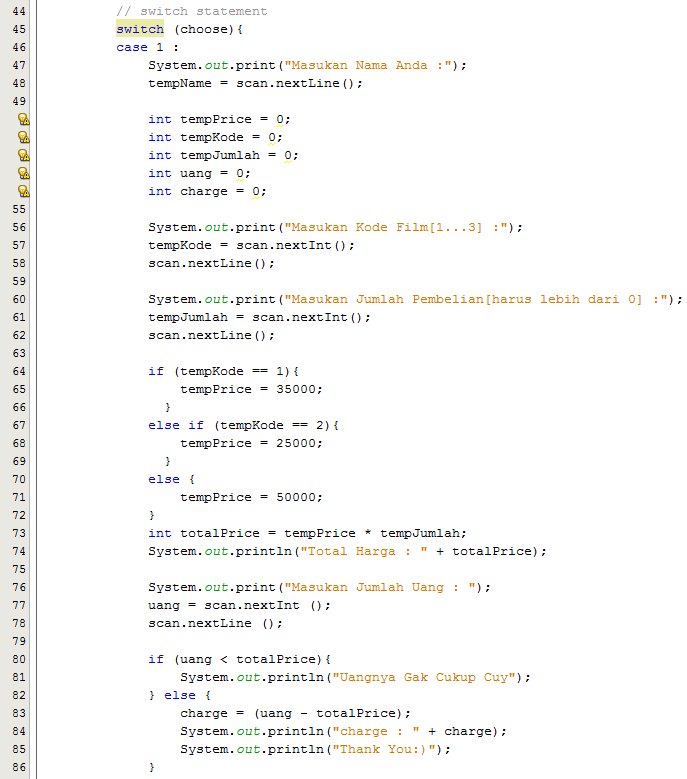
Task: Click line number 80 in the gutter
Action: [x=19, y=659]
